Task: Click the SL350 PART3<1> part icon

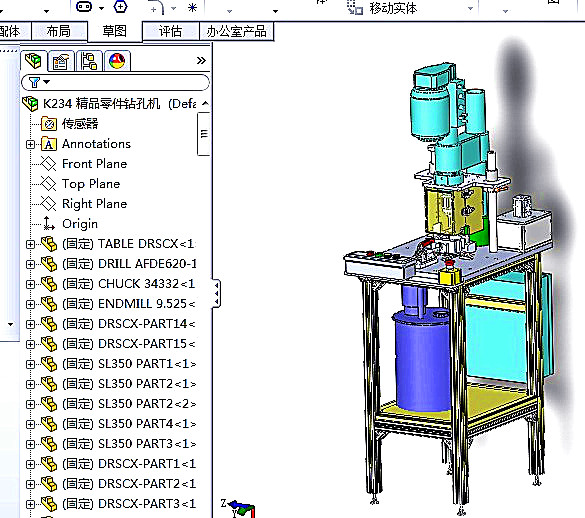Action: [49, 444]
